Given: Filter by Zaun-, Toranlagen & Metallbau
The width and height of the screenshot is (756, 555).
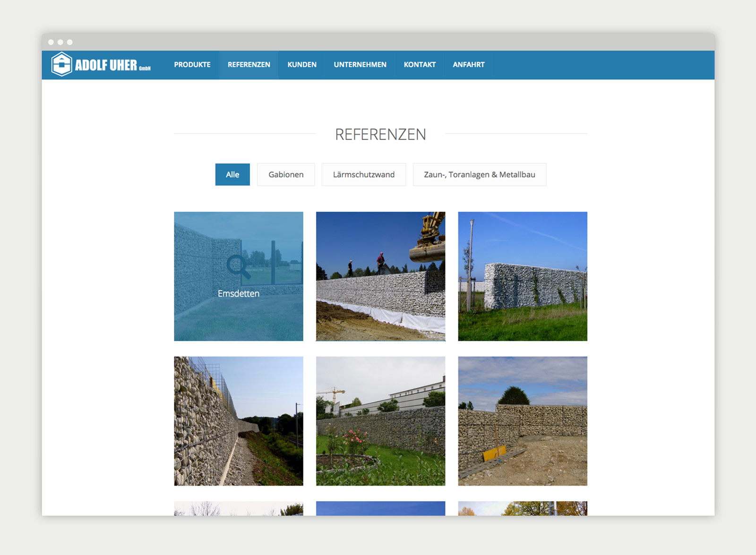Looking at the screenshot, I should (x=480, y=174).
